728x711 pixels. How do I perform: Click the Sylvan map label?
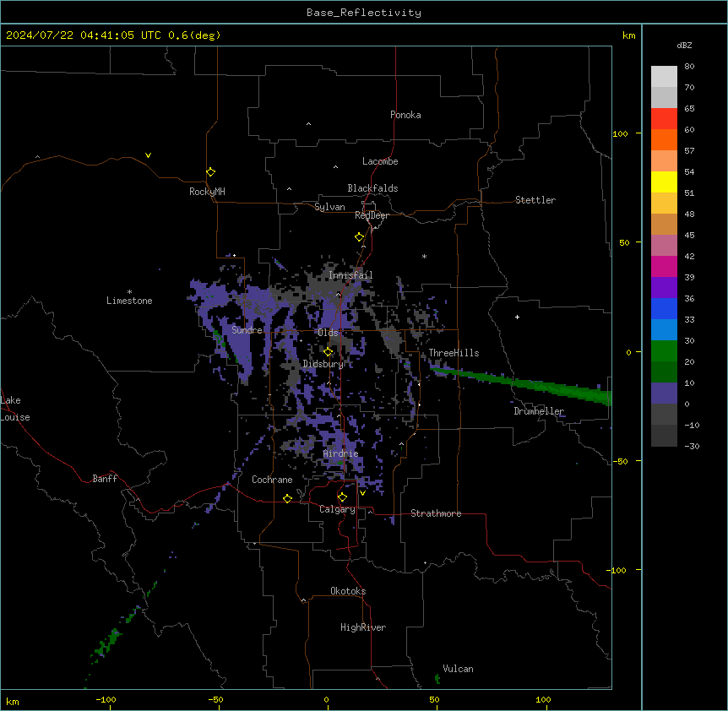pos(329,207)
